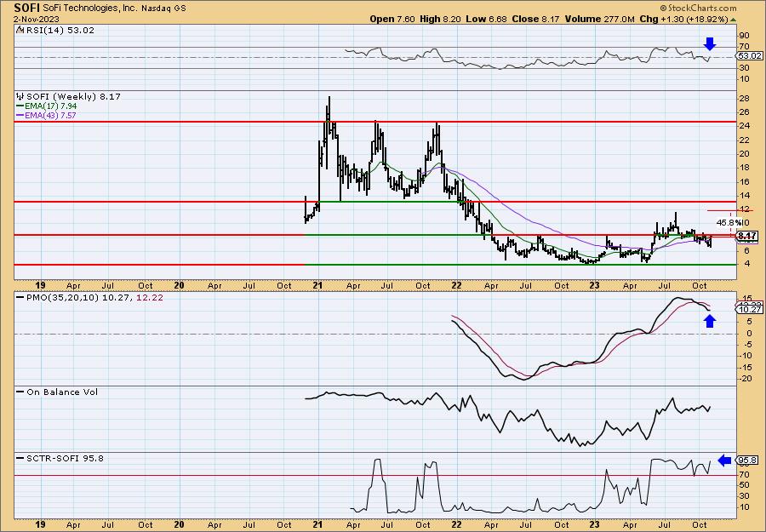This screenshot has width=766, height=532.
Task: Click the SCTR-SOFI 95.8 panel label
Action: (x=65, y=459)
